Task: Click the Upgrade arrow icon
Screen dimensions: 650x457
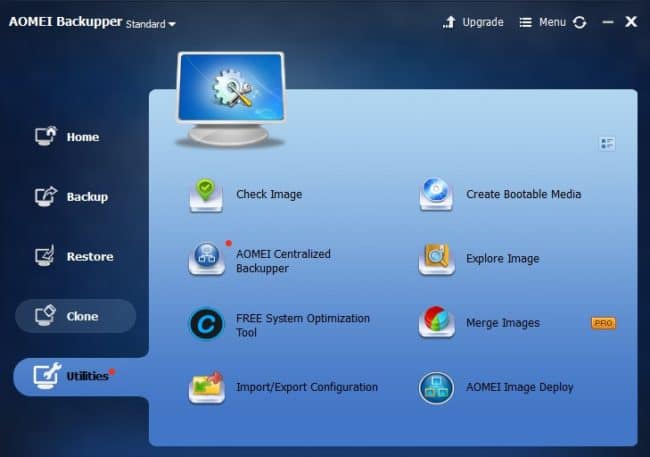Action: point(449,22)
